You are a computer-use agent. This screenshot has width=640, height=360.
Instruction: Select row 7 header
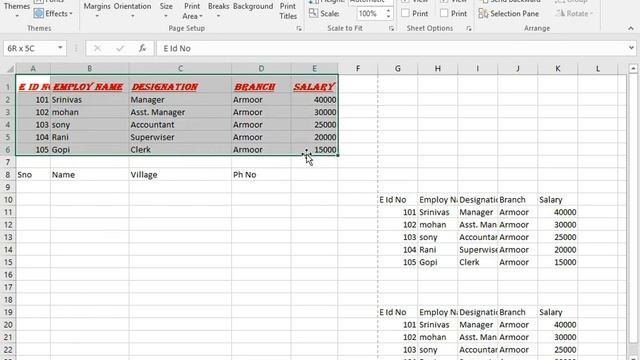(x=8, y=162)
